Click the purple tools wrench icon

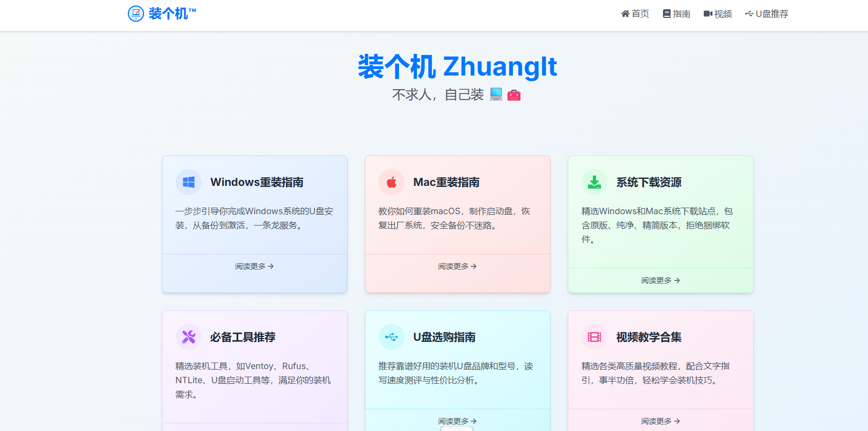pyautogui.click(x=189, y=337)
